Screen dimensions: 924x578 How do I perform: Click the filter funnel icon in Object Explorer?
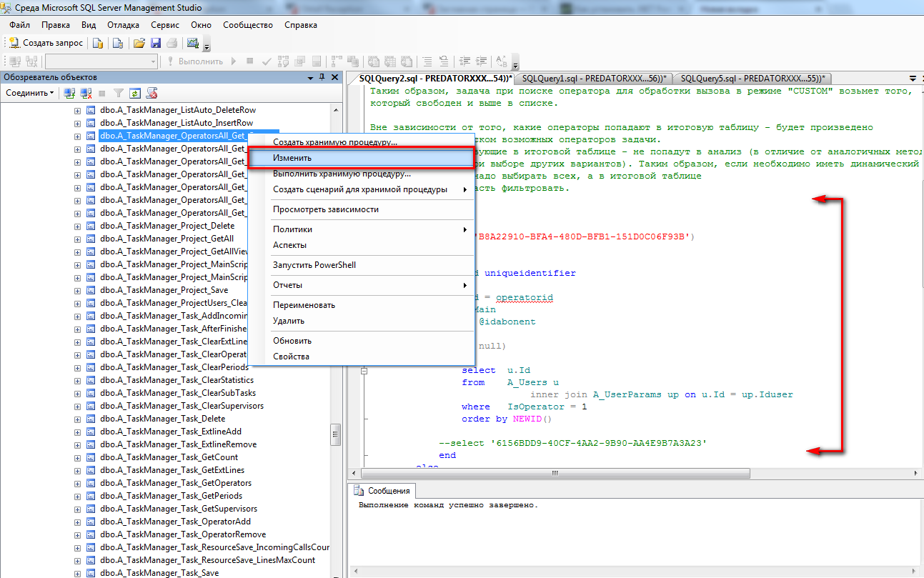coord(119,93)
